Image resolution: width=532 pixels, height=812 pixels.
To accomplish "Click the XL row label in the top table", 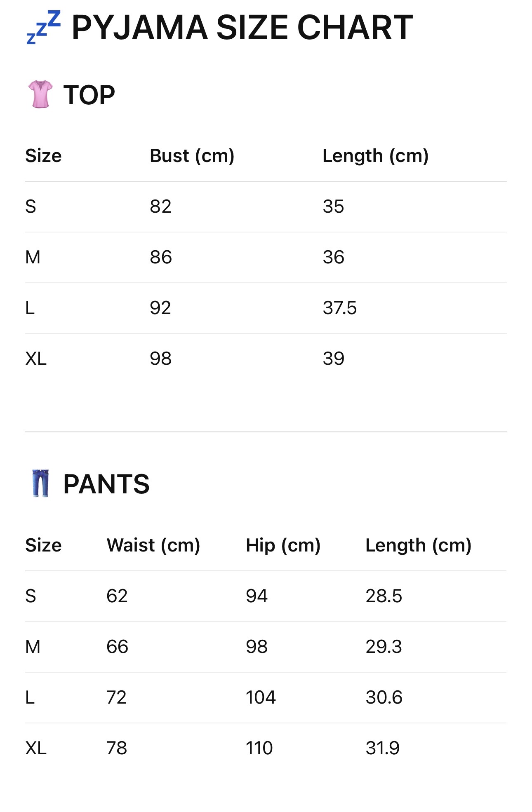I will pyautogui.click(x=36, y=359).
